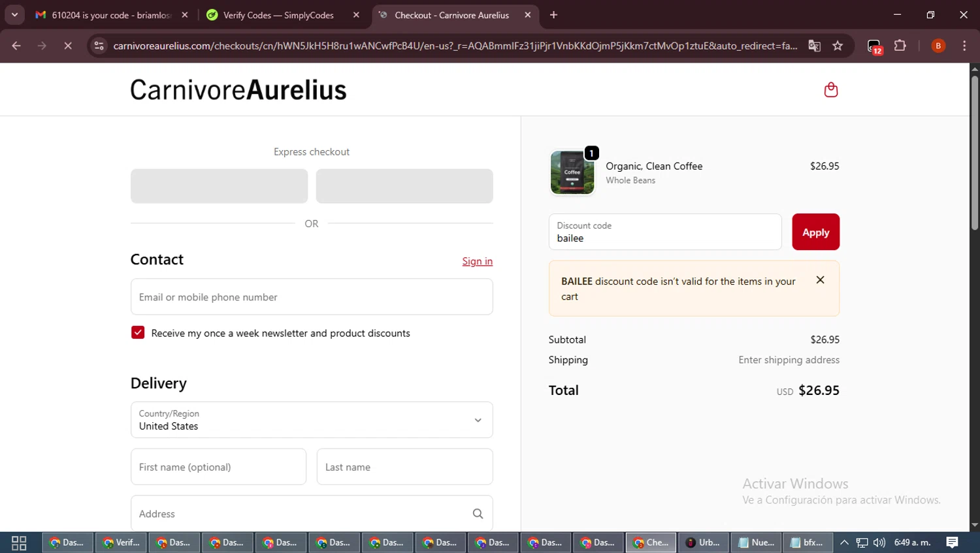Viewport: 980px width, 553px height.
Task: Switch to the Verify Codes SimplyCodes tab
Action: click(282, 15)
